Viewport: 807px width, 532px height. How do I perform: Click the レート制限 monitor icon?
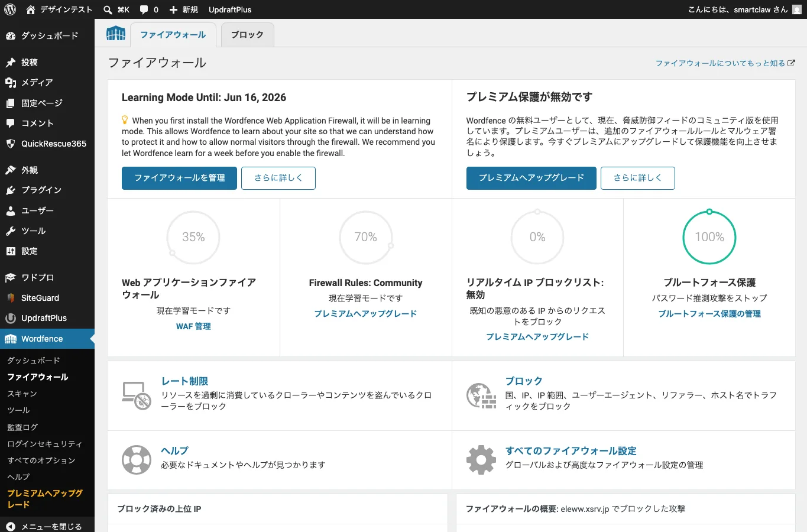[137, 395]
